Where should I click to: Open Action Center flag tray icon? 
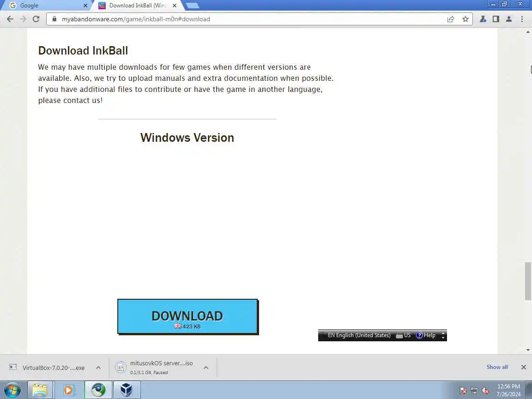[x=463, y=391]
